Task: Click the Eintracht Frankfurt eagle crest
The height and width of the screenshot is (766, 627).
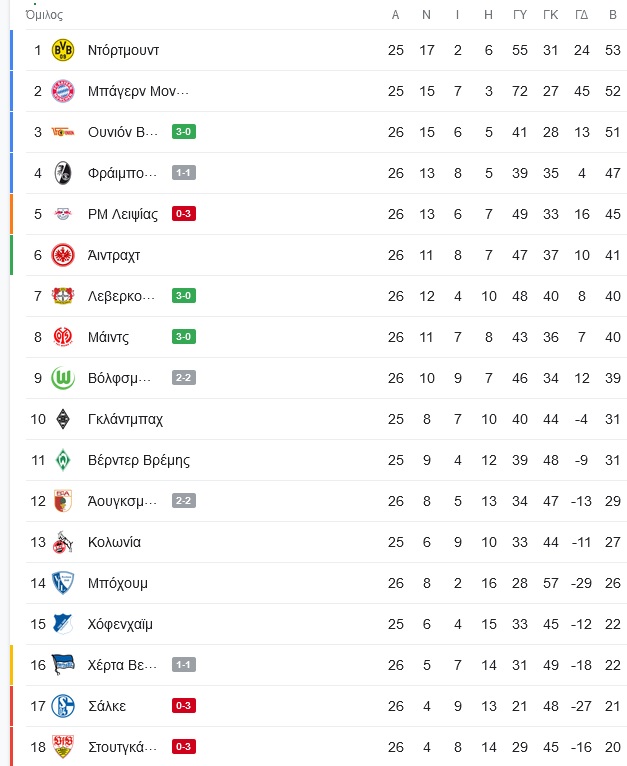Action: [x=63, y=255]
